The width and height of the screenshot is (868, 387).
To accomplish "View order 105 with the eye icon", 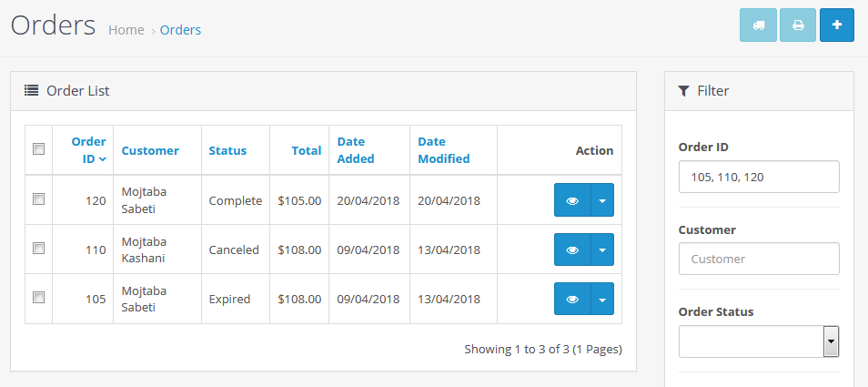I will pyautogui.click(x=572, y=299).
